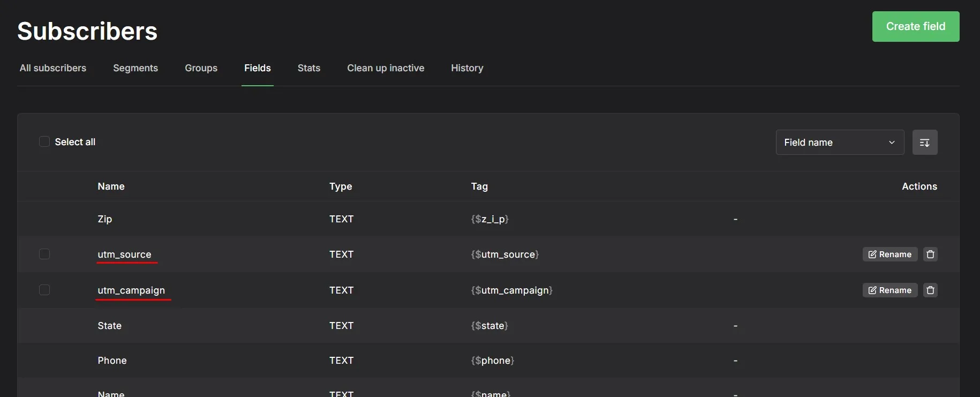Viewport: 980px width, 397px height.
Task: Open the Field name sort dropdown
Action: point(839,143)
